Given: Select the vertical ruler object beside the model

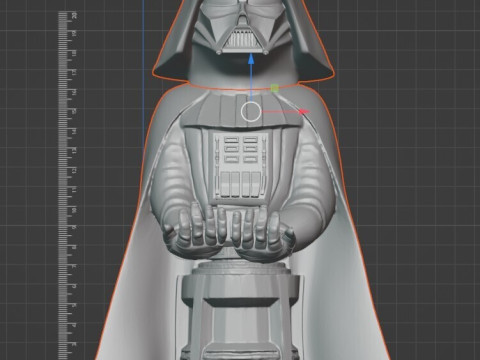Looking at the screenshot, I should pyautogui.click(x=67, y=186).
